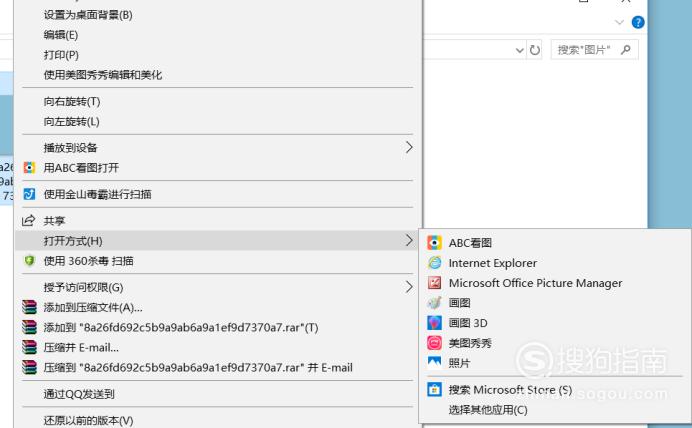Viewport: 692px width, 428px height.
Task: Choose 使用美图秀秀编辑和美化
Action: [103, 75]
